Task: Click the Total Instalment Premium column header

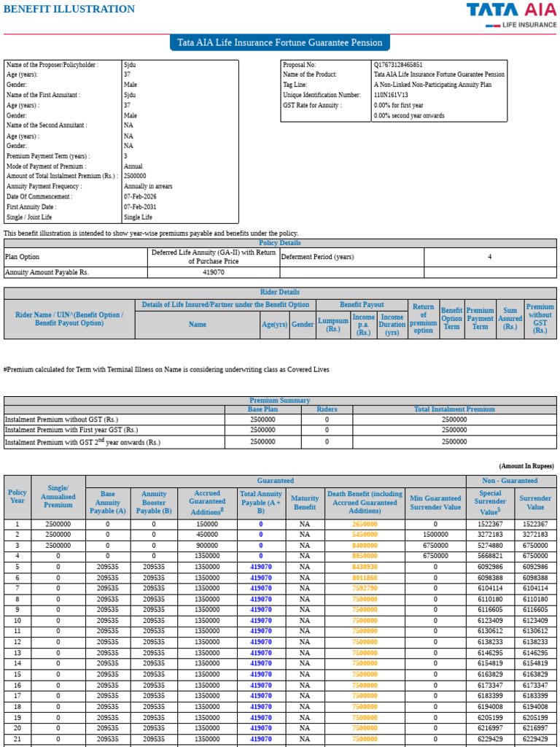Action: (x=454, y=409)
